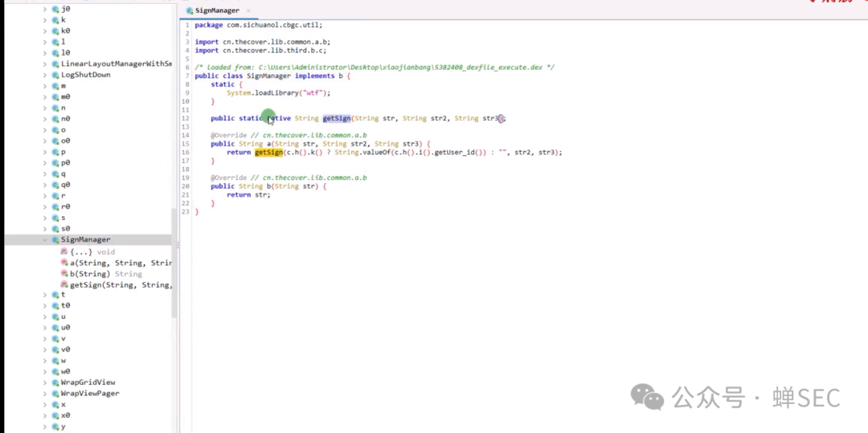Expand the r0 class node
868x433 pixels.
pyautogui.click(x=45, y=206)
